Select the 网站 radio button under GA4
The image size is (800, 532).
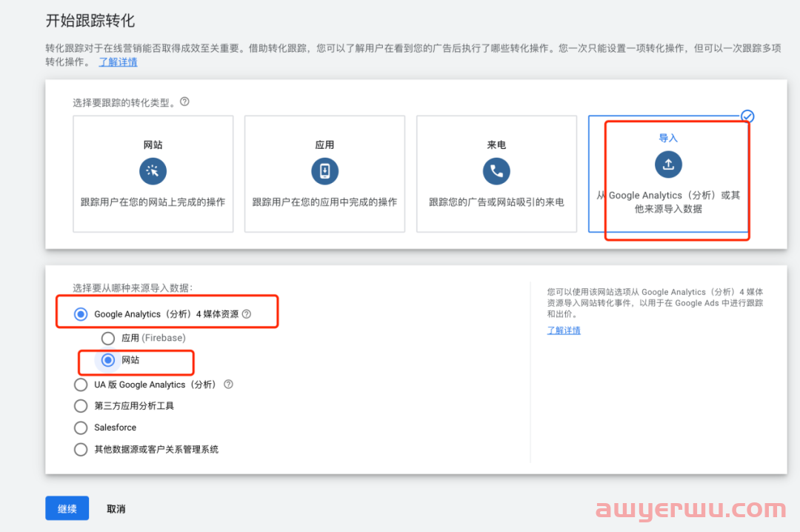coord(108,360)
